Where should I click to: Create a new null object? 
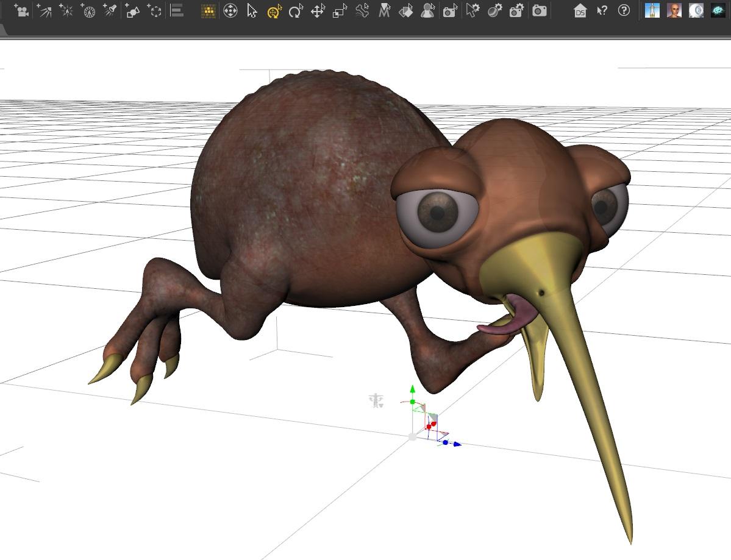154,10
